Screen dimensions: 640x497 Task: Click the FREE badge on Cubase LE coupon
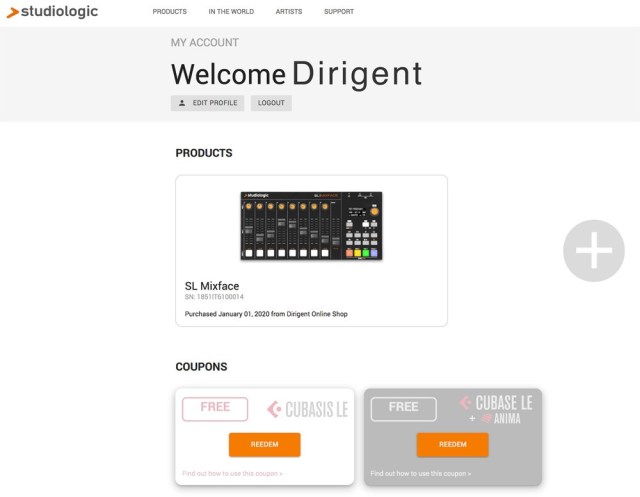404,409
